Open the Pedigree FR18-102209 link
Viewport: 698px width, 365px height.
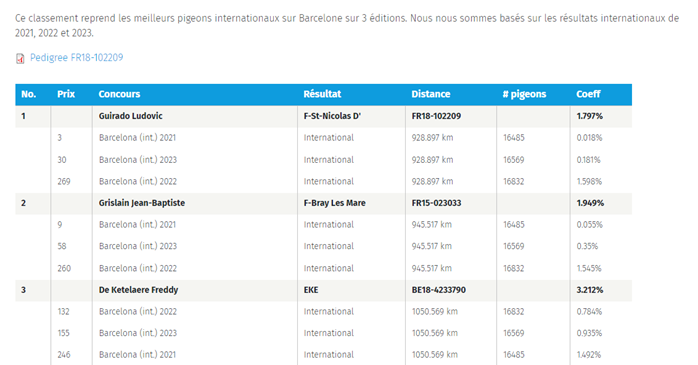77,57
